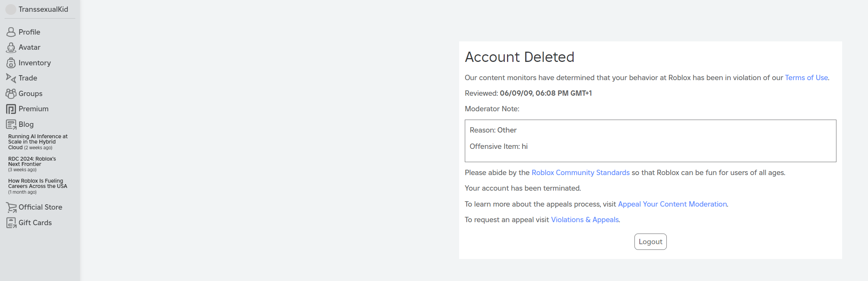868x281 pixels.
Task: Open blog post RDC 2024: Roblox's Next Frontier
Action: (32, 161)
